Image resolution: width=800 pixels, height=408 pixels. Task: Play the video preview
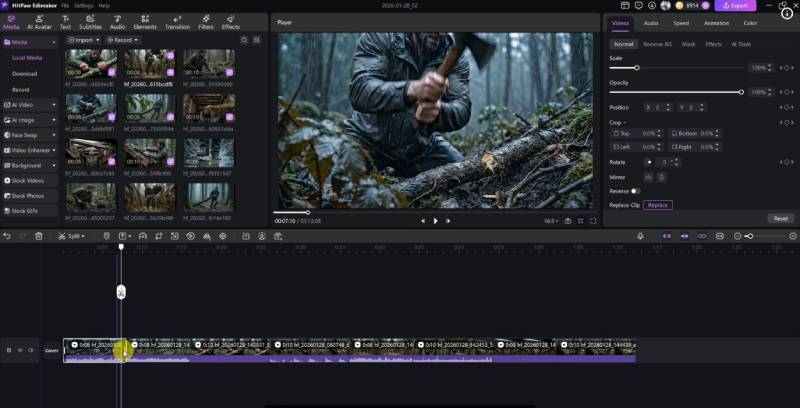pyautogui.click(x=435, y=221)
